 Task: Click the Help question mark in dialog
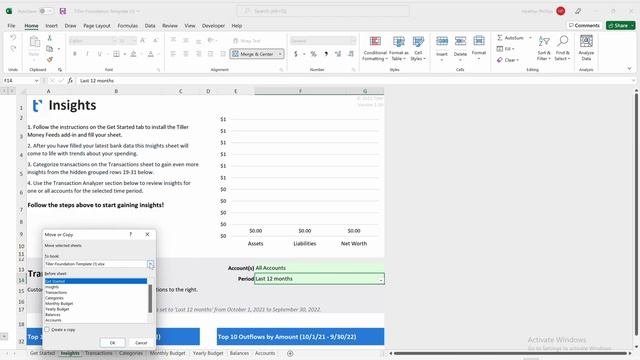tap(131, 235)
